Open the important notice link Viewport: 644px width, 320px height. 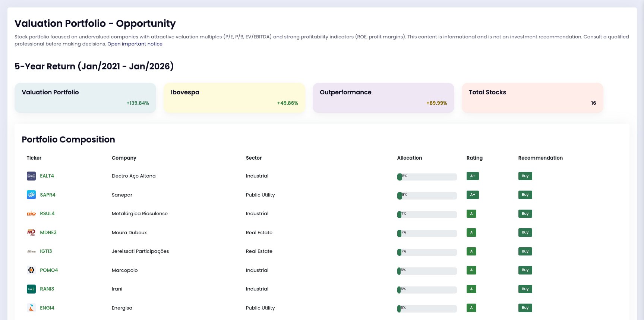click(135, 44)
